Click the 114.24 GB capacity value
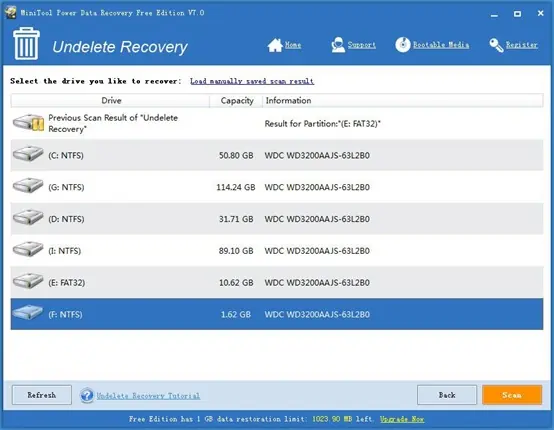This screenshot has width=554, height=430. point(236,187)
